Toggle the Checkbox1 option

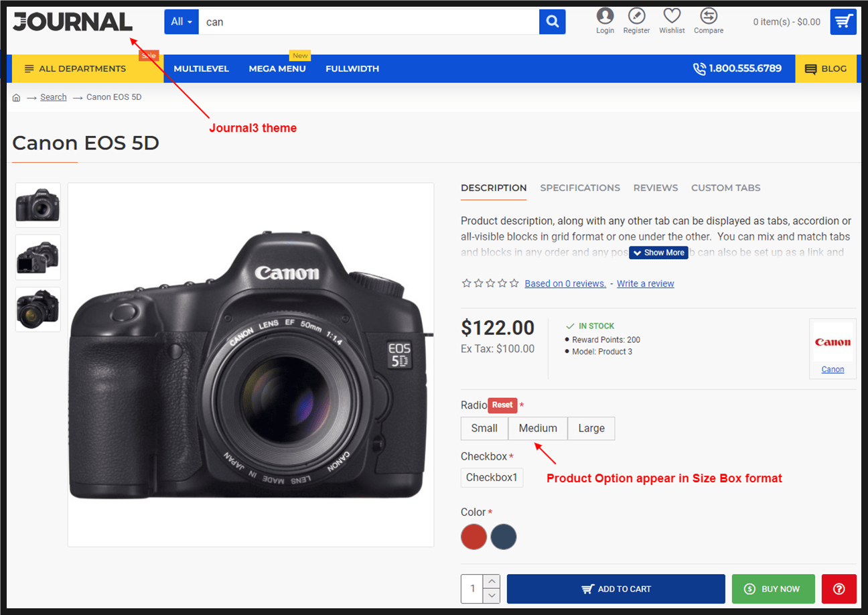492,477
